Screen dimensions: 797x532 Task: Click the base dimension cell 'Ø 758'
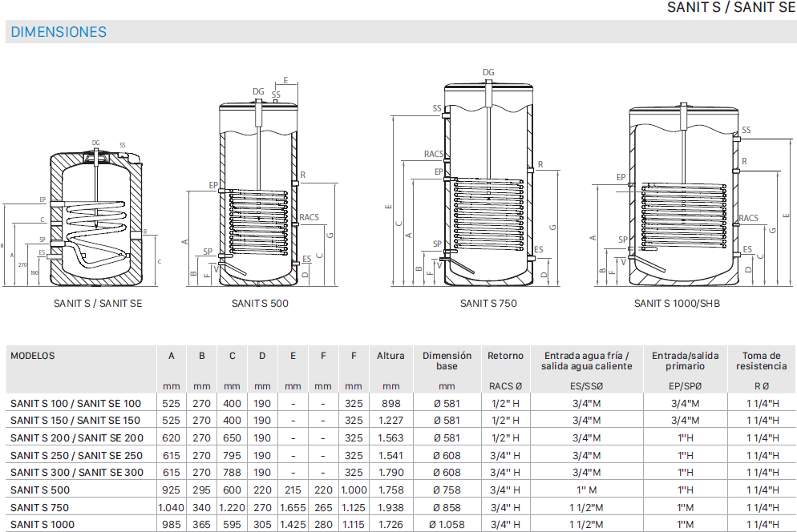tap(447, 490)
